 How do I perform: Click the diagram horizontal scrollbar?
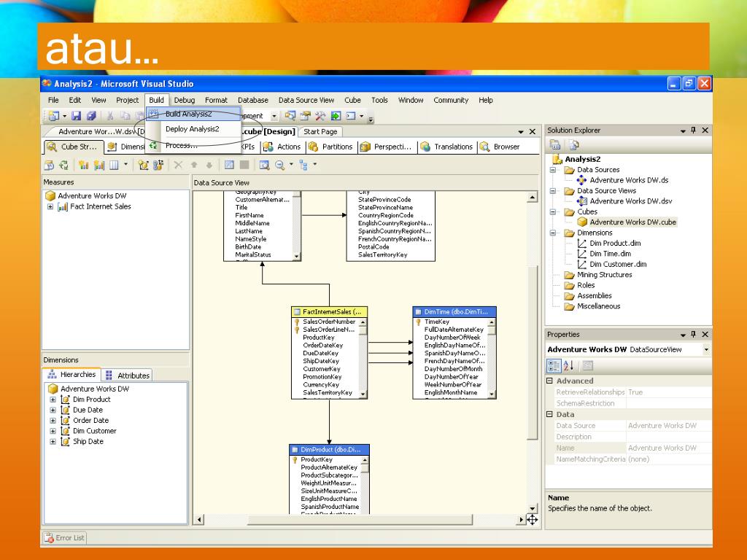[x=360, y=519]
